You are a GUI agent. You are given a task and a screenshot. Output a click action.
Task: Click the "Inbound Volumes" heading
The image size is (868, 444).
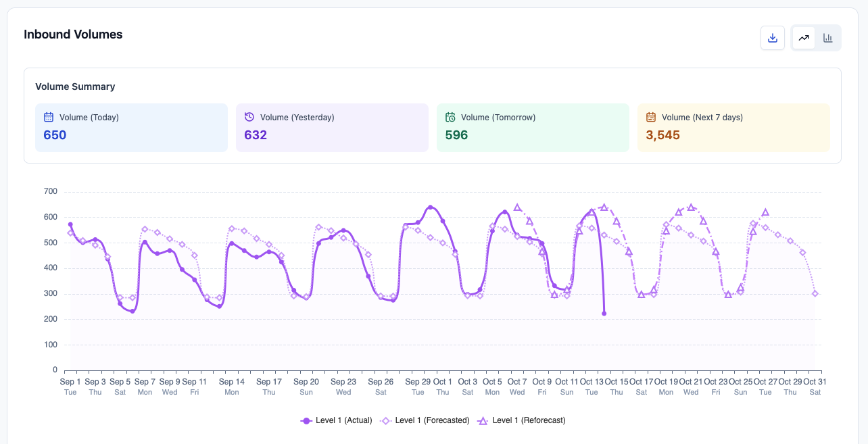pos(73,34)
